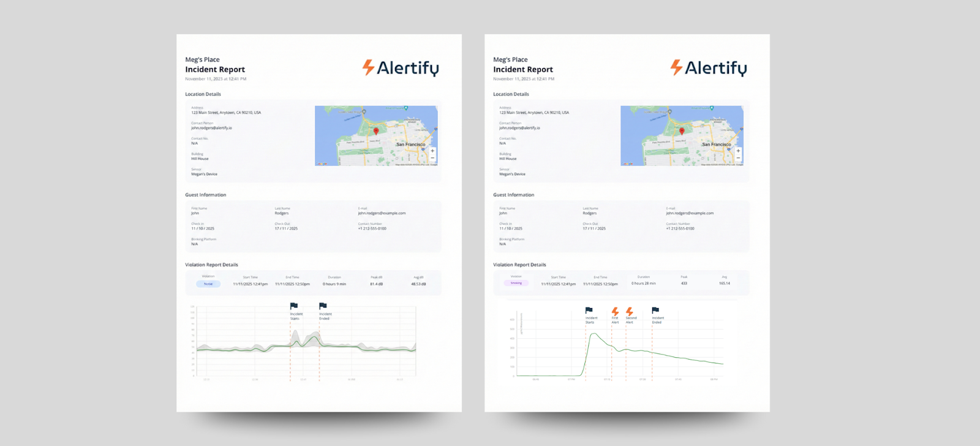The image size is (980, 446).
Task: Zoom in on the left report map
Action: (432, 150)
